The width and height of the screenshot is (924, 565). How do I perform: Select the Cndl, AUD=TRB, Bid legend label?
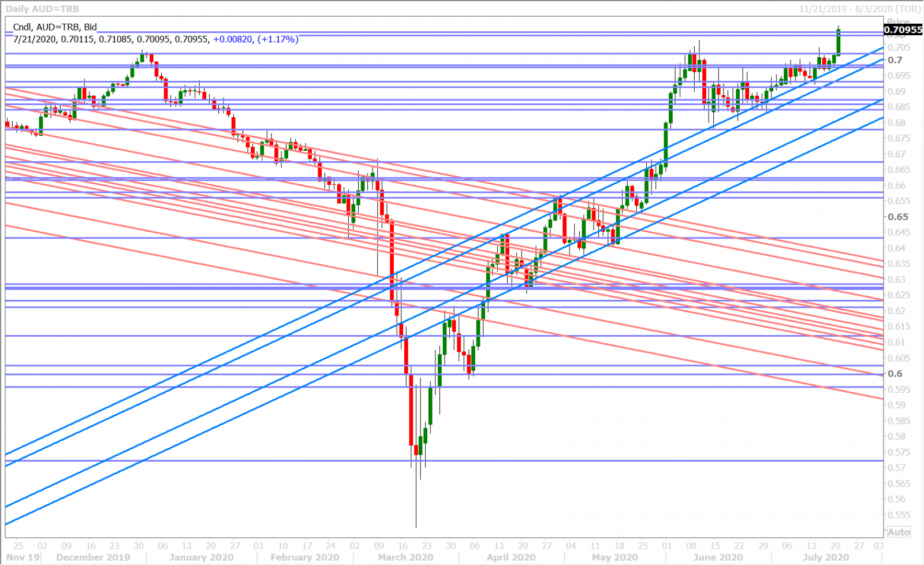pyautogui.click(x=55, y=27)
